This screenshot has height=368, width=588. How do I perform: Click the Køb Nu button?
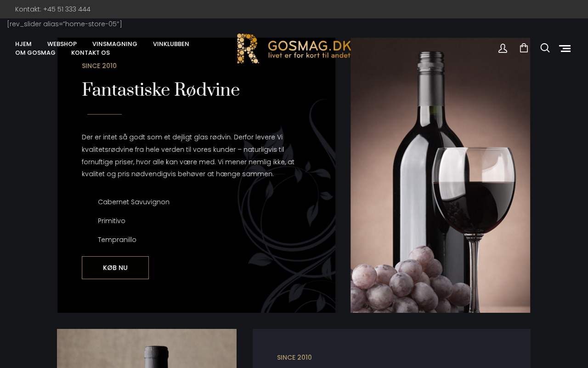point(115,268)
